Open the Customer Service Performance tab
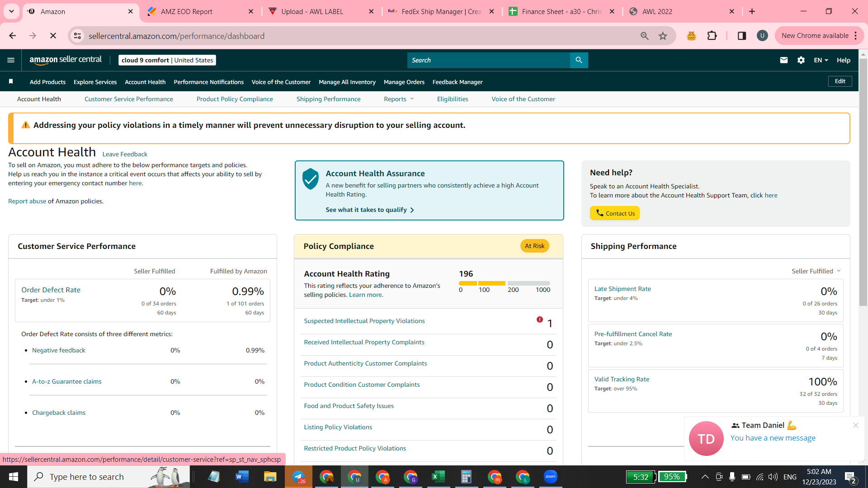The width and height of the screenshot is (868, 488). (x=128, y=99)
